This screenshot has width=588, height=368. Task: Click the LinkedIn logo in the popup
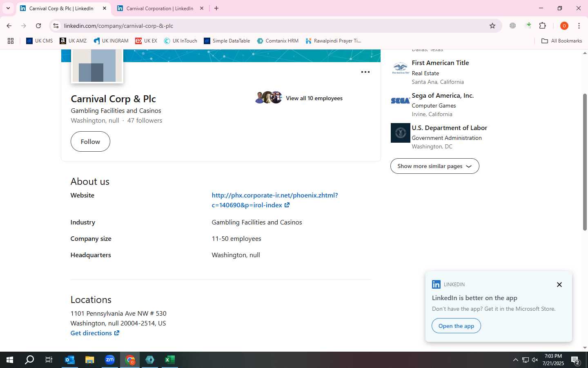436,284
